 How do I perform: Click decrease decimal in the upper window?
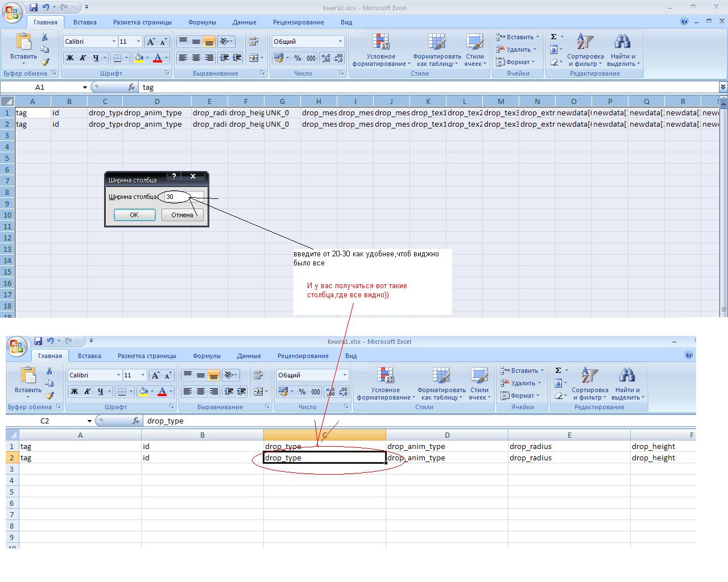[x=338, y=58]
